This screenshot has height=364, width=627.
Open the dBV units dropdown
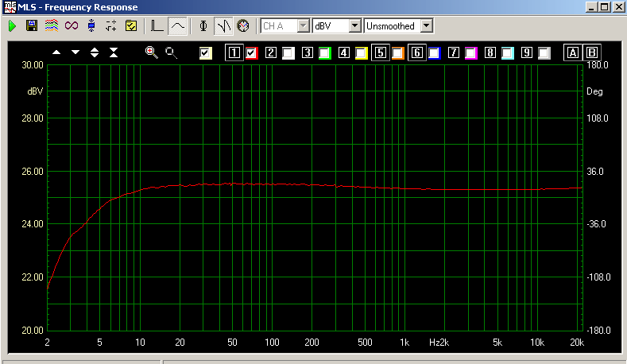click(354, 26)
